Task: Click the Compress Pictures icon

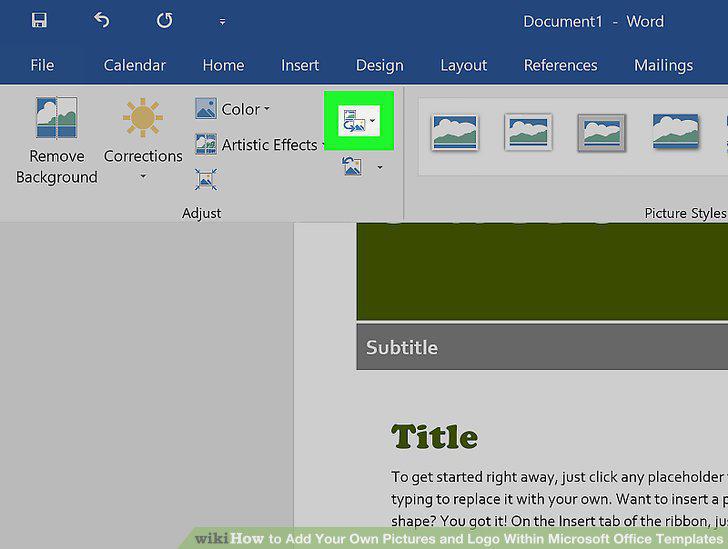Action: 206,180
